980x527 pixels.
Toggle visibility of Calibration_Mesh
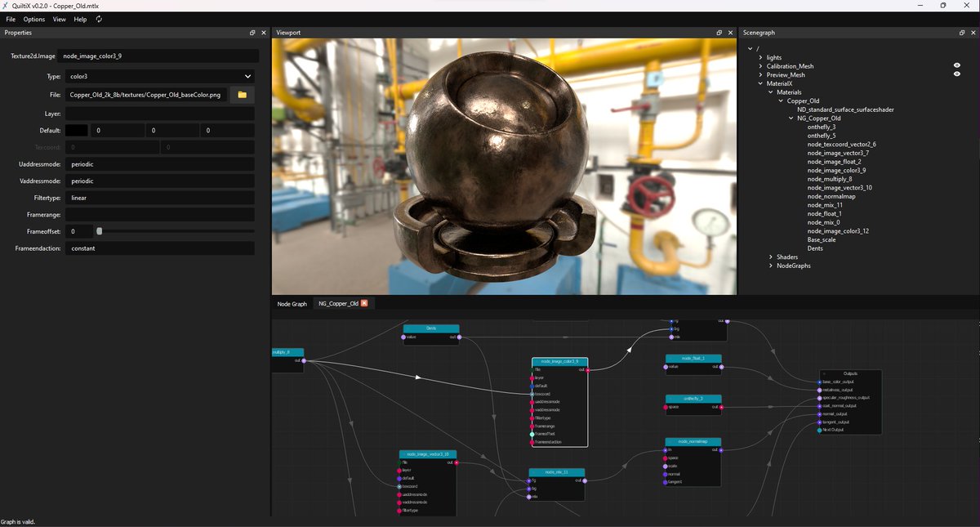click(956, 65)
